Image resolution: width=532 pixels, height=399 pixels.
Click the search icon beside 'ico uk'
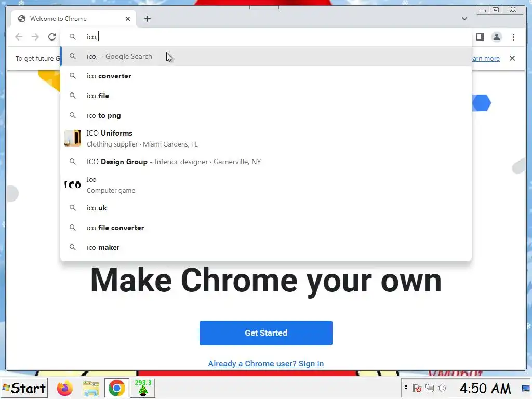(73, 208)
